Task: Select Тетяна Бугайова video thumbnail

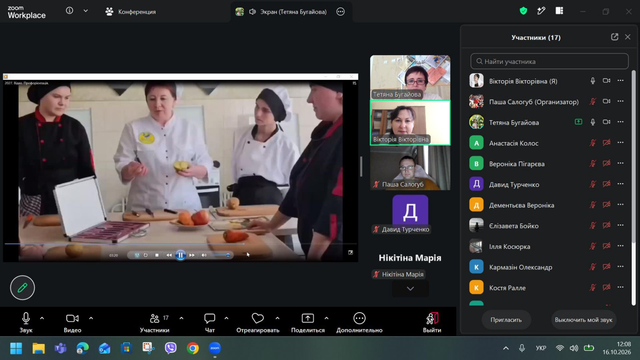Action: [410, 77]
